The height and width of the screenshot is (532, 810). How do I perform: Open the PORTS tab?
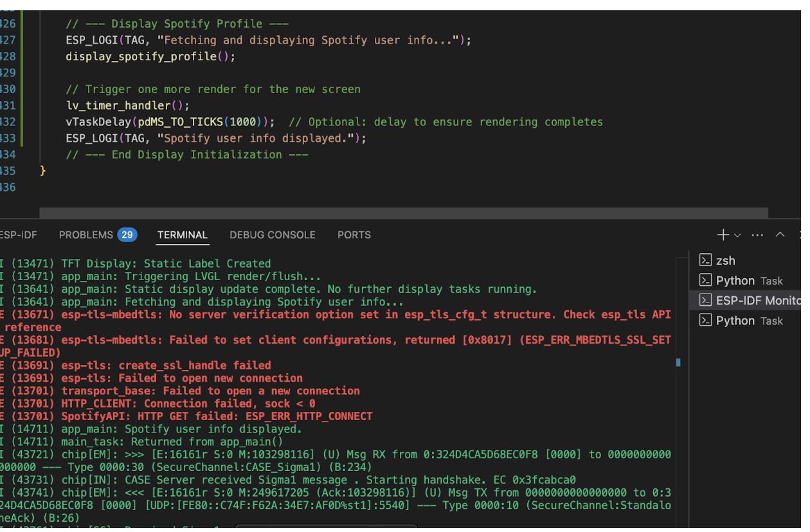pos(354,235)
